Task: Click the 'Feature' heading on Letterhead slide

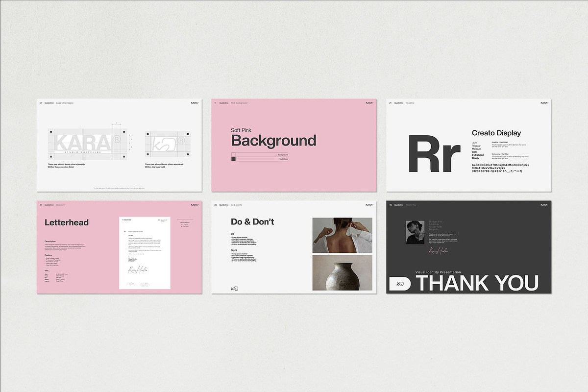Action: tap(48, 255)
